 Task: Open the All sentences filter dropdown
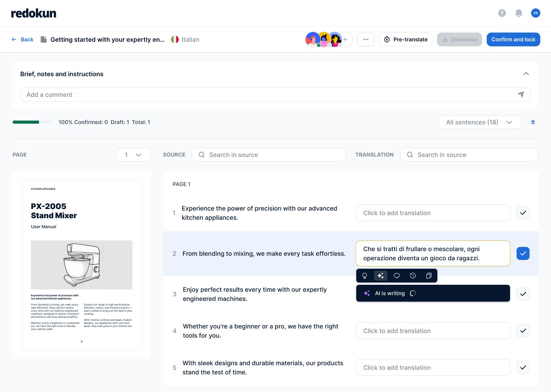(x=480, y=122)
